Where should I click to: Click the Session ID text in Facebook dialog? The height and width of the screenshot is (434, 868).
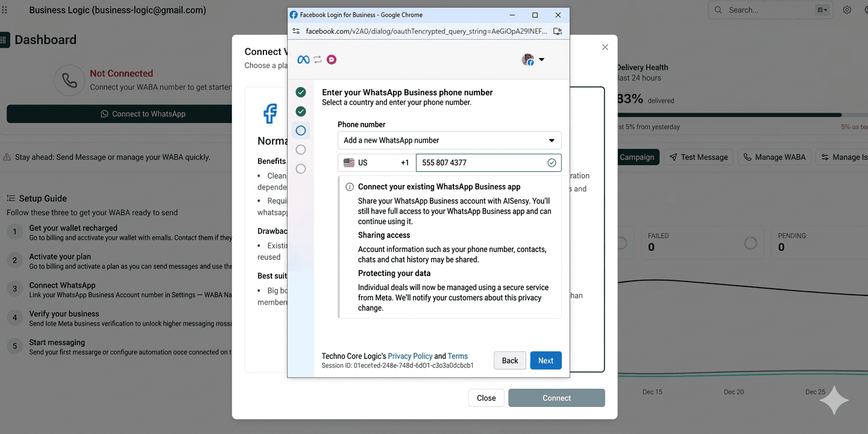[x=398, y=365]
